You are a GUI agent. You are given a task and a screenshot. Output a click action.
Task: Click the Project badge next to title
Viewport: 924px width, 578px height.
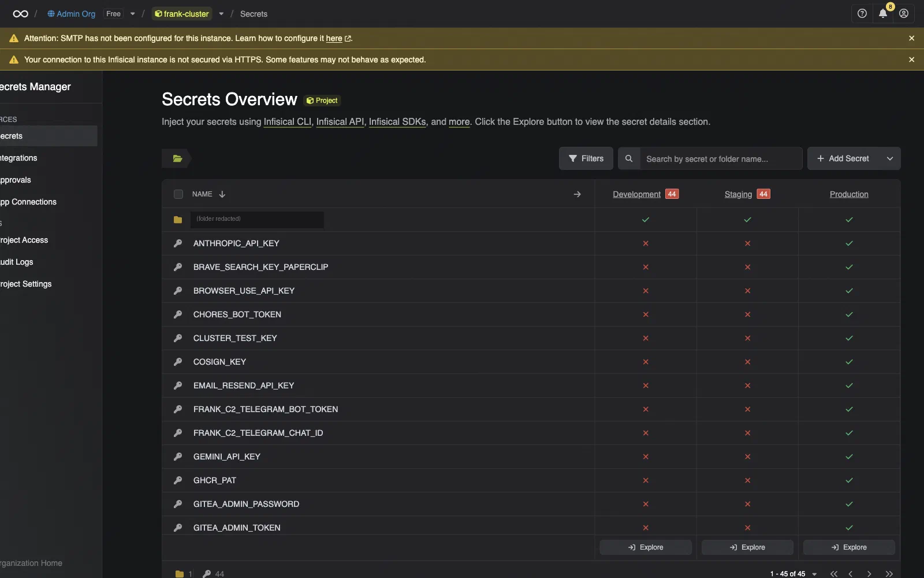tap(322, 101)
